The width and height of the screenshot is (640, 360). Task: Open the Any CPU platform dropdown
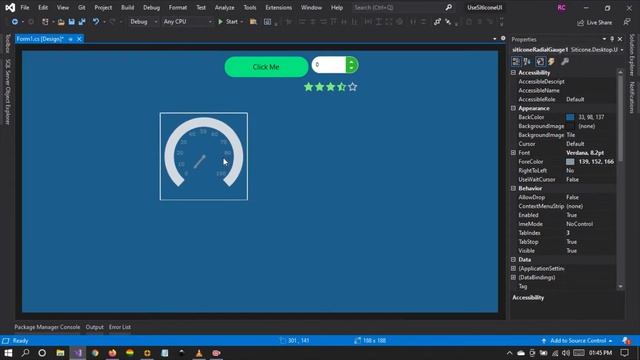click(187, 22)
